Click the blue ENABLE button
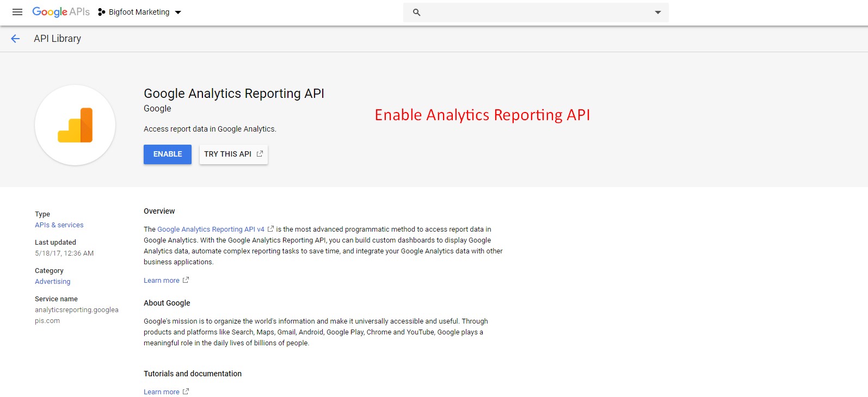Image resolution: width=868 pixels, height=397 pixels. coord(168,154)
